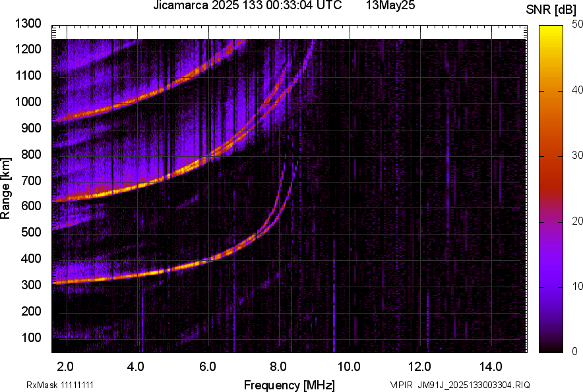Click the range tick label '1200'
This screenshot has height=392, width=583.
tap(28, 49)
